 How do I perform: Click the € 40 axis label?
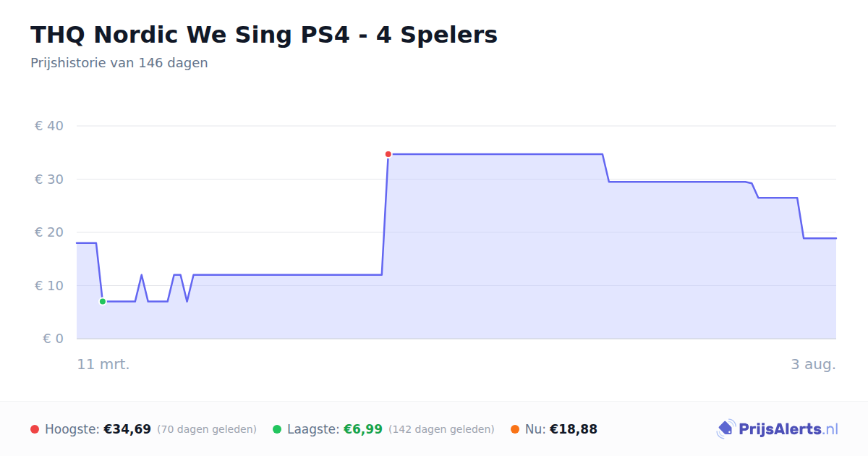pos(49,126)
